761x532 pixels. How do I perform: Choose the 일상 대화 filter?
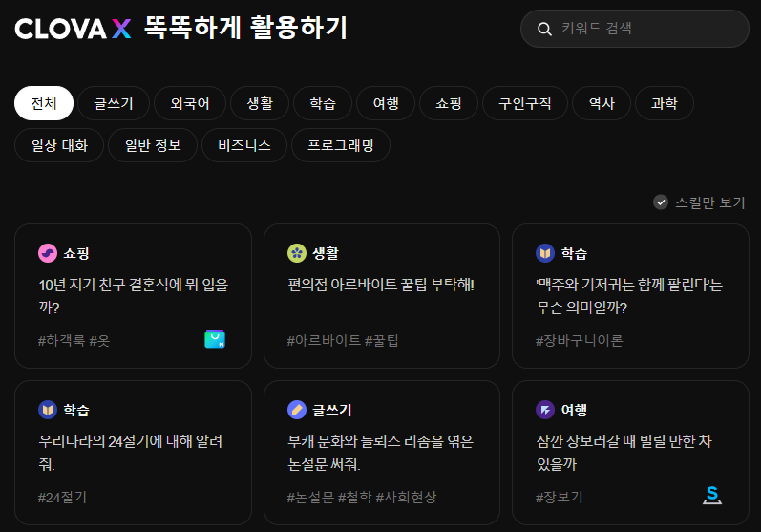pyautogui.click(x=59, y=145)
